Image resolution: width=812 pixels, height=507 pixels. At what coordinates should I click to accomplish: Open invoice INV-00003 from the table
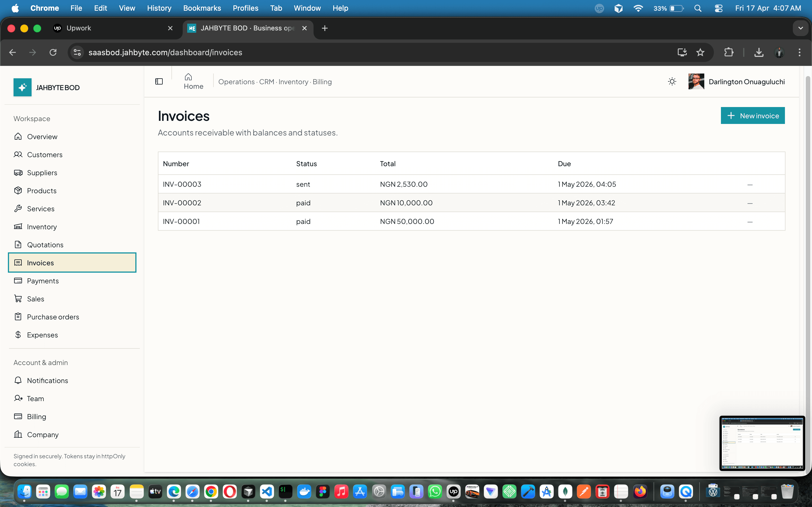(x=182, y=184)
